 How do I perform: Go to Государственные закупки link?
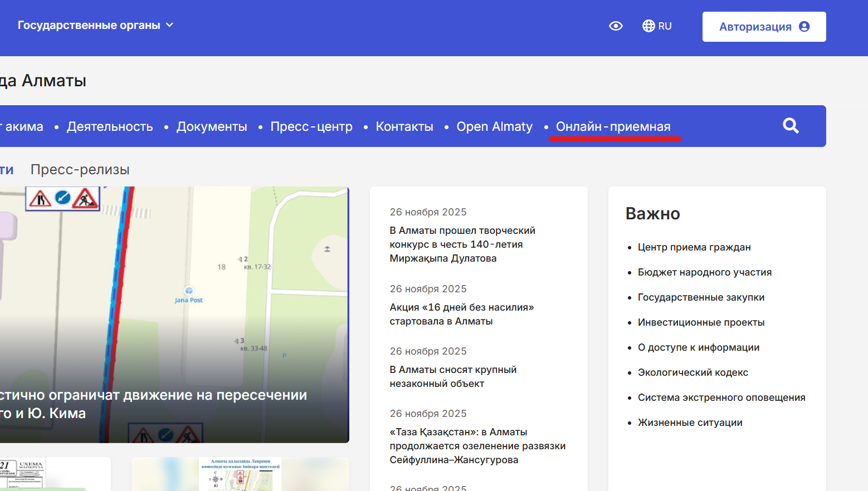click(x=701, y=297)
